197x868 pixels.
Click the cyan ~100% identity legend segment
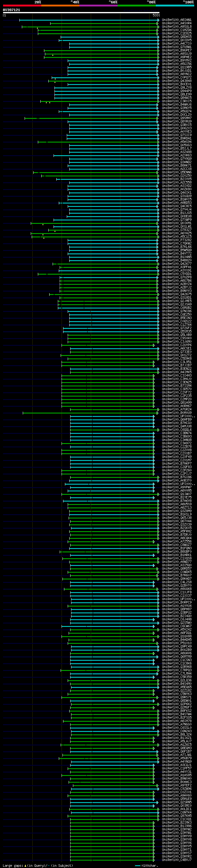pyautogui.click(x=175, y=6)
